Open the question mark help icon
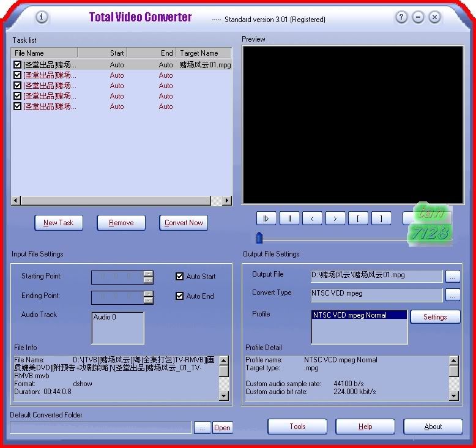The width and height of the screenshot is (476, 448). pyautogui.click(x=401, y=17)
